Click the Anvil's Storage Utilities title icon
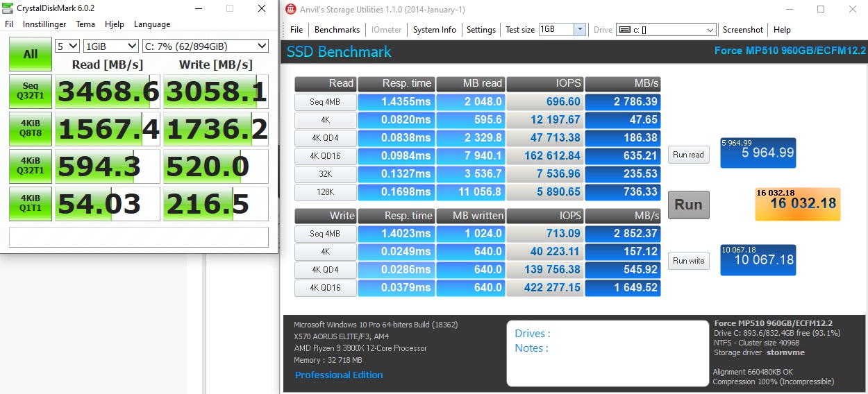Screen dimensions: 868x394 pos(291,9)
